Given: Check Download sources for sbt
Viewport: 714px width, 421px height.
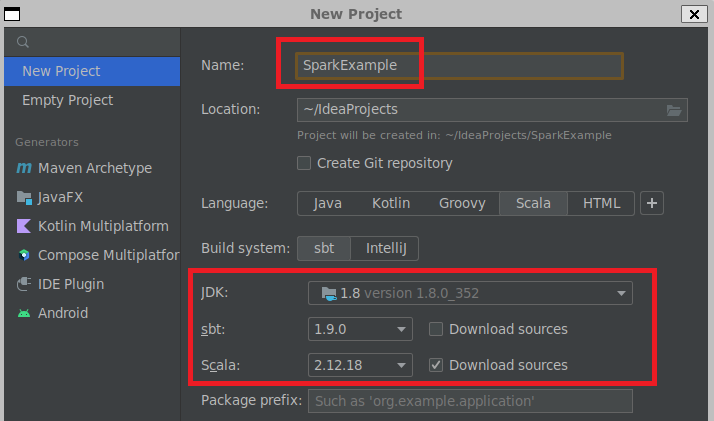Looking at the screenshot, I should (436, 329).
